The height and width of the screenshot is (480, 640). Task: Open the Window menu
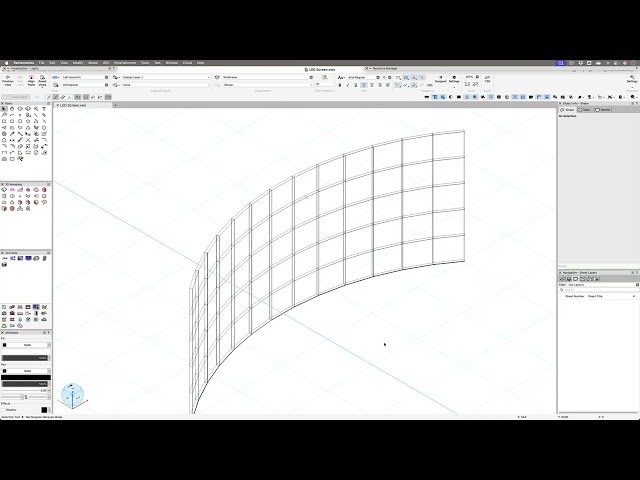(x=172, y=63)
